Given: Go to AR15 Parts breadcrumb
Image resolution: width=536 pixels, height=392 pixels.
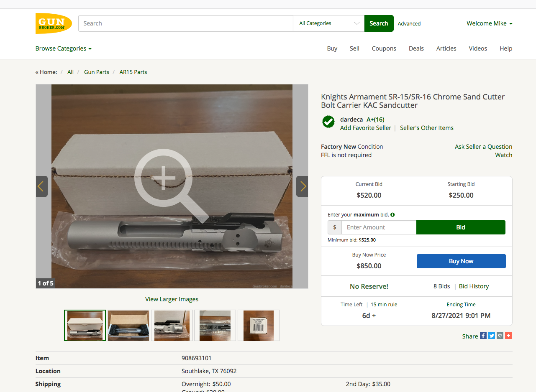Looking at the screenshot, I should click(x=133, y=72).
